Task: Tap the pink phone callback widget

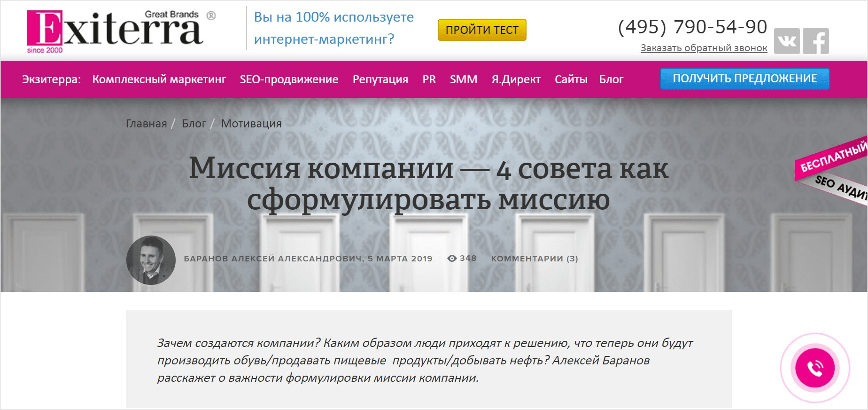Action: point(815,368)
